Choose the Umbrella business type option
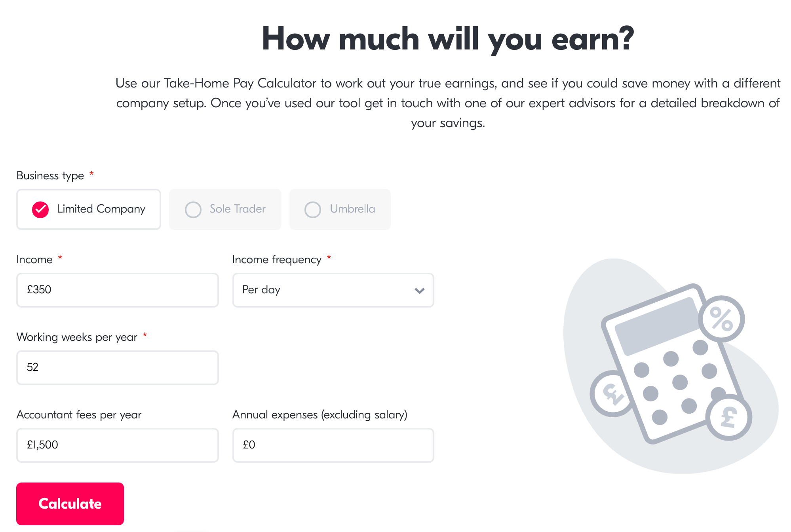The height and width of the screenshot is (532, 791). 340,209
